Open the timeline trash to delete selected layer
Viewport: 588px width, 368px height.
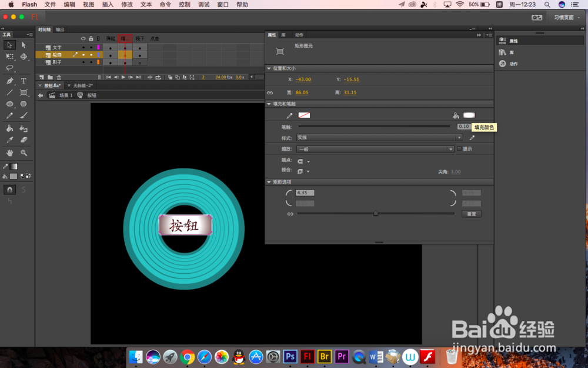pos(58,77)
